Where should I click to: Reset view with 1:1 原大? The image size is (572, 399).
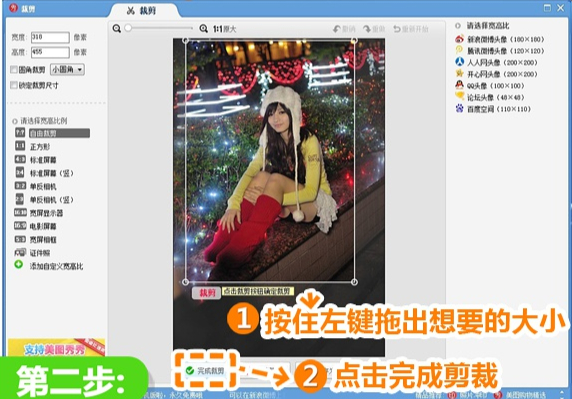tap(225, 29)
